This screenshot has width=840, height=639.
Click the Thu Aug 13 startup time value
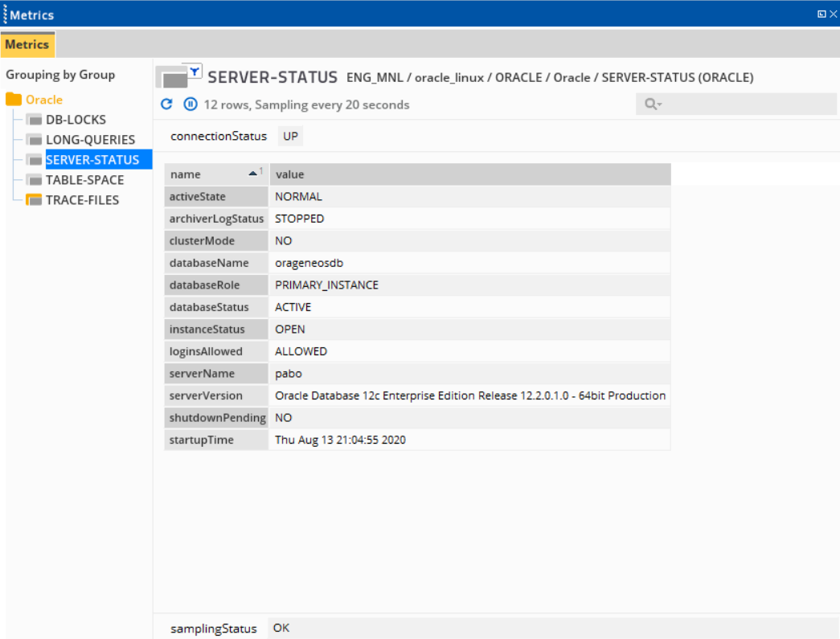[469, 440]
